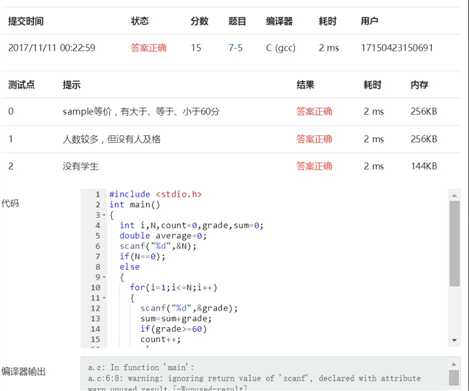
Task: Click the 答案正确 result for test point 0
Action: coord(314,111)
